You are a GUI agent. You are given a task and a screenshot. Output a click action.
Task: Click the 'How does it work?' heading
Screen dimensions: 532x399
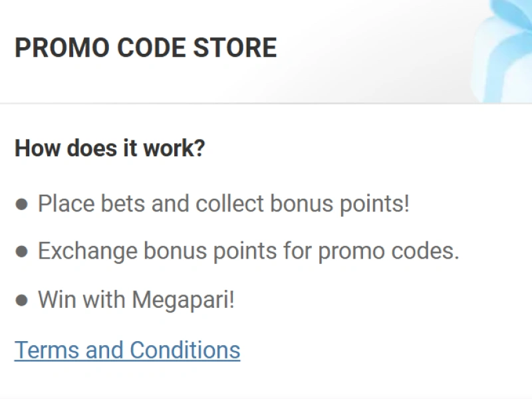pos(110,148)
